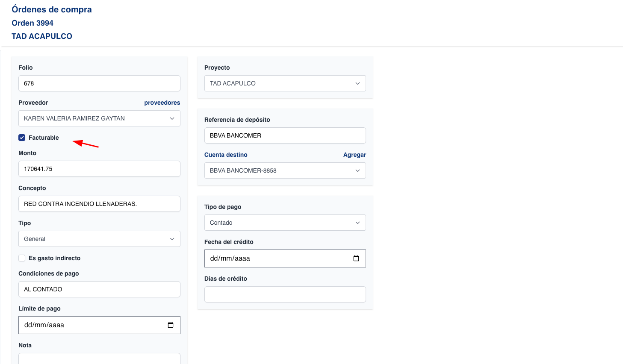Open the proveedores link
Image resolution: width=623 pixels, height=364 pixels.
(x=162, y=103)
